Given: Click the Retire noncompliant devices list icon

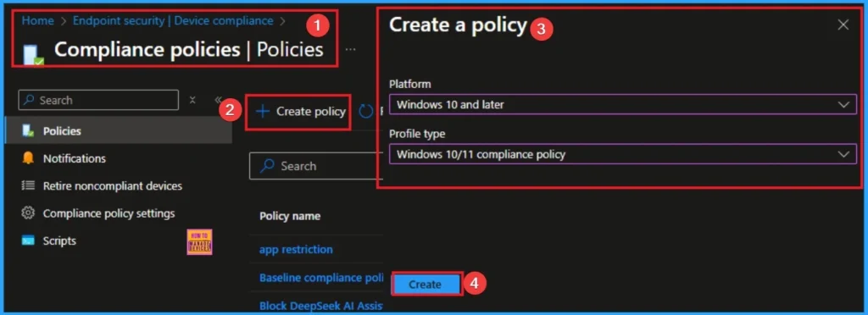Looking at the screenshot, I should (28, 185).
